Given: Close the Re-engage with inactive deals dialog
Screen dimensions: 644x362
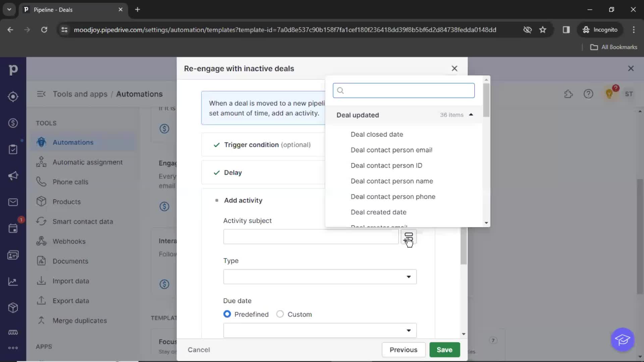Looking at the screenshot, I should 454,68.
